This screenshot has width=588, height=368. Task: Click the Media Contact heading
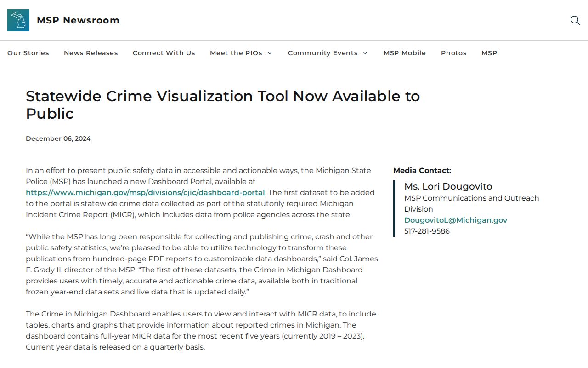pos(422,170)
